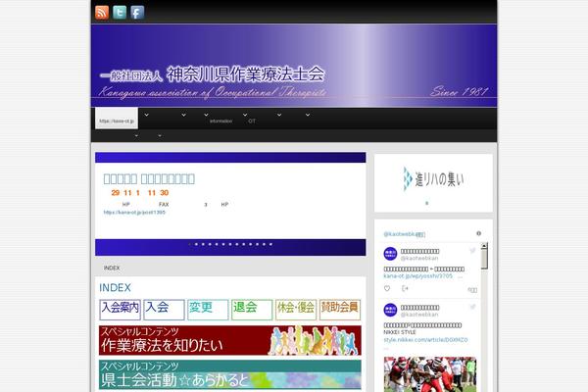Open the Facebook icon in header
The image size is (588, 392).
[137, 13]
